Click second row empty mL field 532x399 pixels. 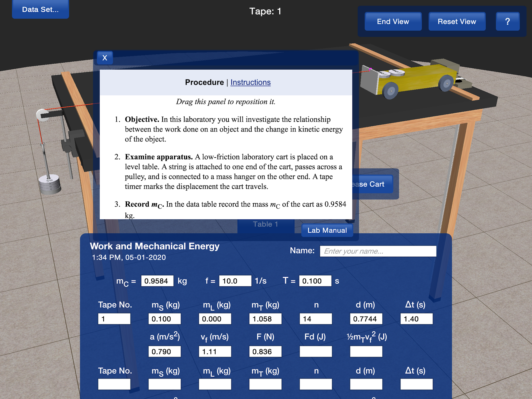tap(215, 384)
